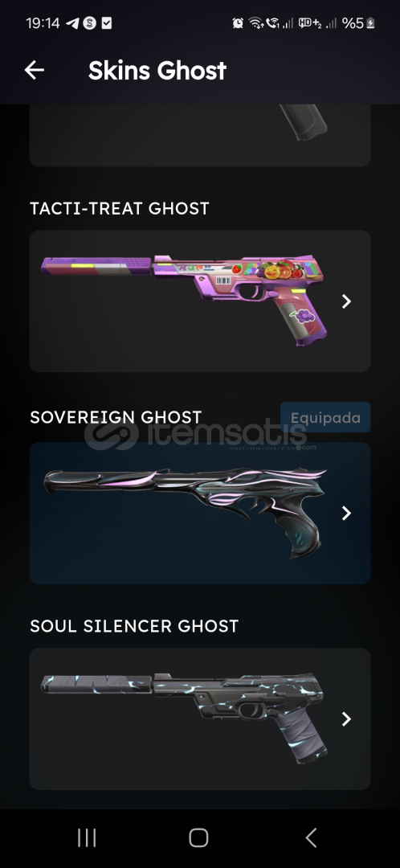This screenshot has width=400, height=868.
Task: Open Android recent apps button
Action: pos(87,837)
